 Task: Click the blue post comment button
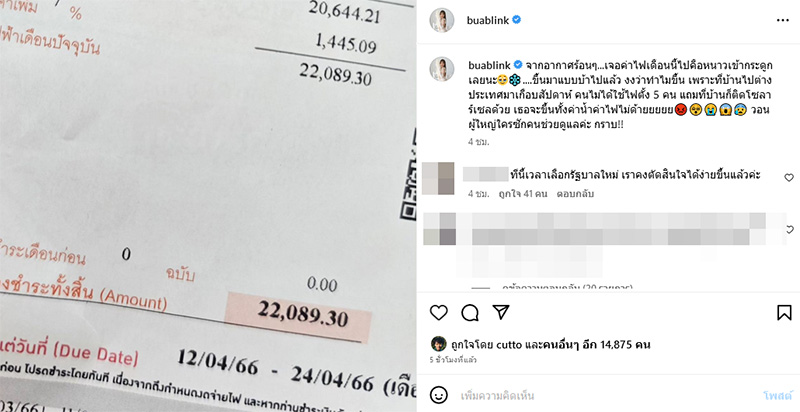pyautogui.click(x=778, y=395)
